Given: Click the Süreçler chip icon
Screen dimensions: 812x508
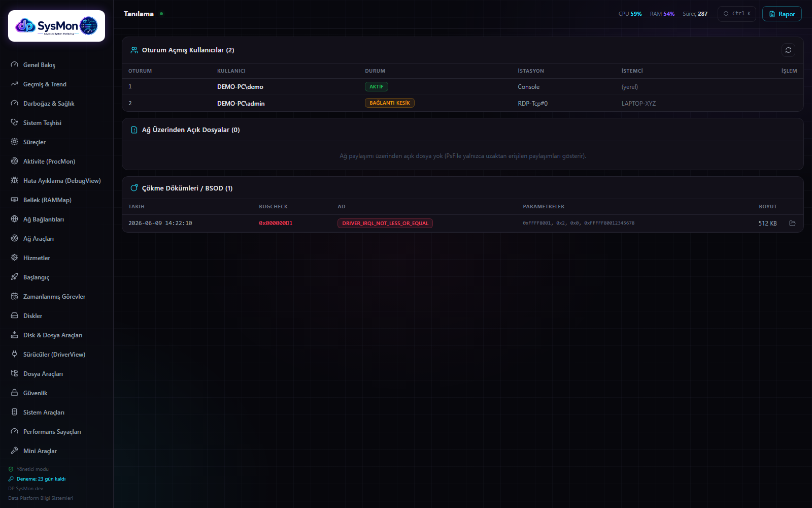Looking at the screenshot, I should (x=14, y=142).
